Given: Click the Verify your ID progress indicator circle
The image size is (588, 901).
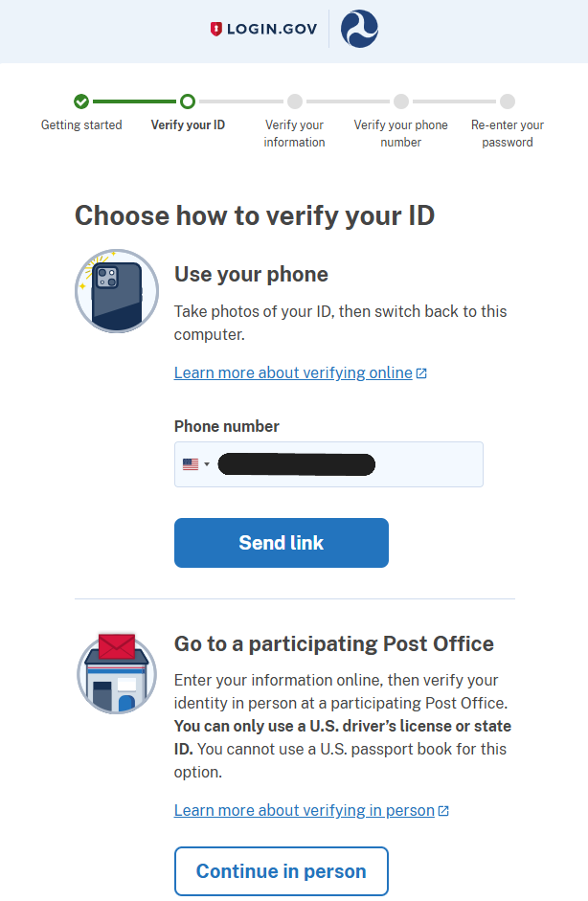Looking at the screenshot, I should [188, 101].
